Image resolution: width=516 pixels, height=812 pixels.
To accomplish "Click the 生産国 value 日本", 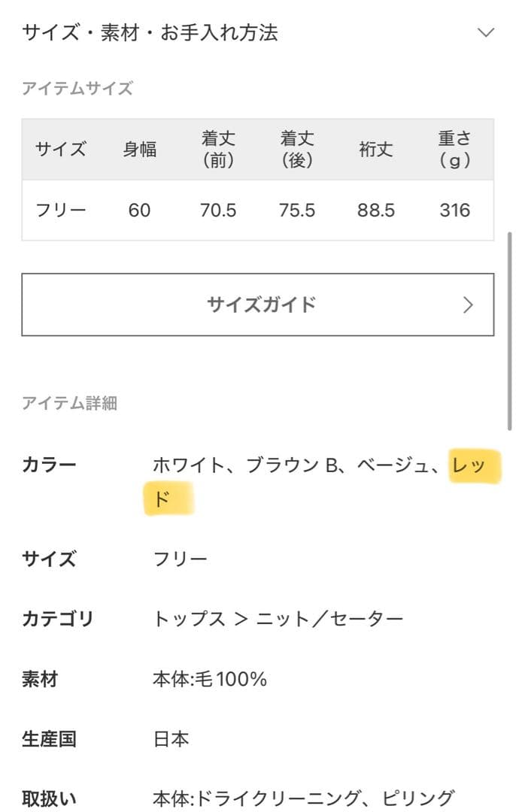I will (171, 739).
